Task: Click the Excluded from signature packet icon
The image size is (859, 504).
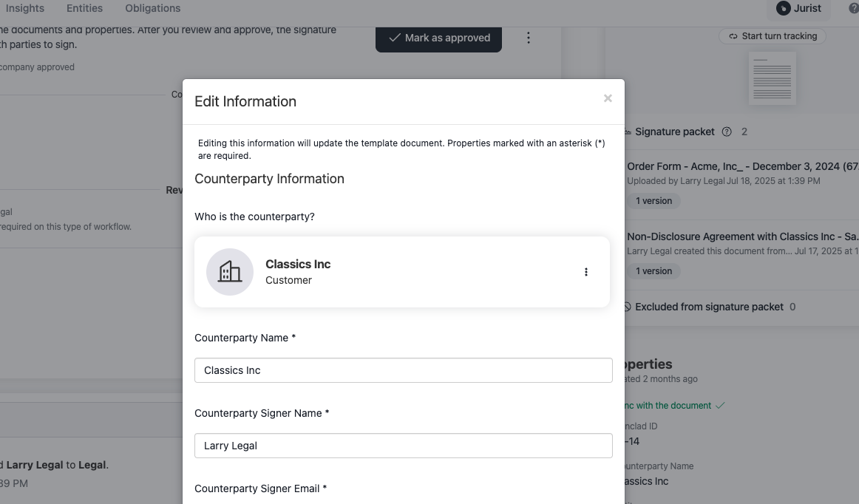Action: (628, 307)
